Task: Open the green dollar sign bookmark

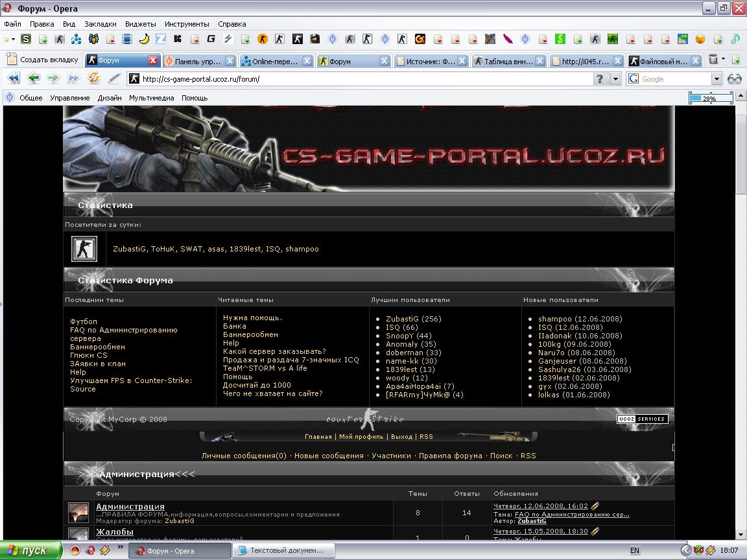Action: click(560, 39)
